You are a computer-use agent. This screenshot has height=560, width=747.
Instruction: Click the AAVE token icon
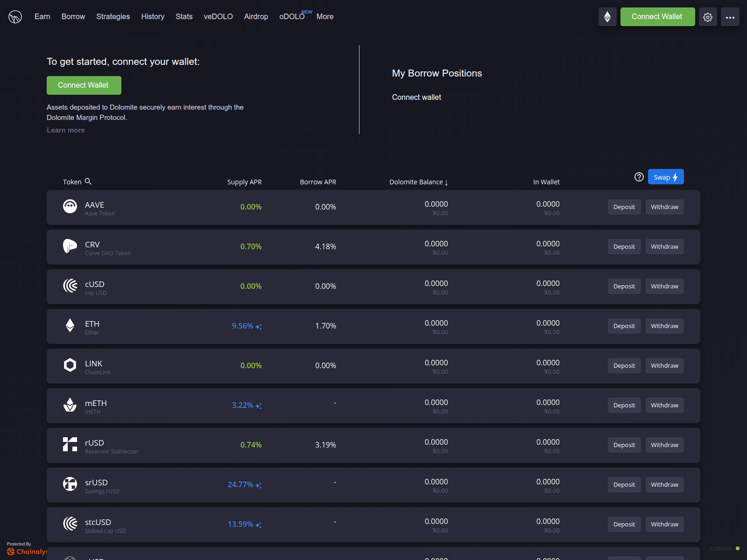70,206
